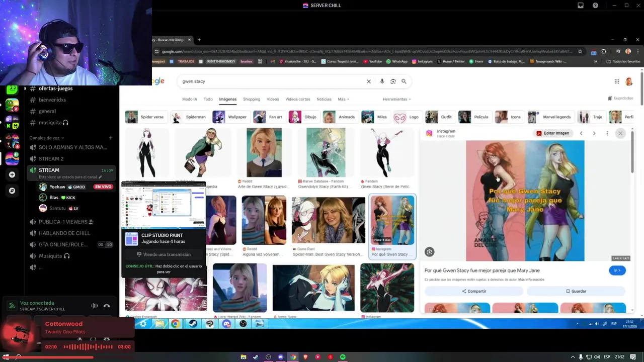Click the Editar imagen button
This screenshot has height=362, width=644.
tap(552, 133)
